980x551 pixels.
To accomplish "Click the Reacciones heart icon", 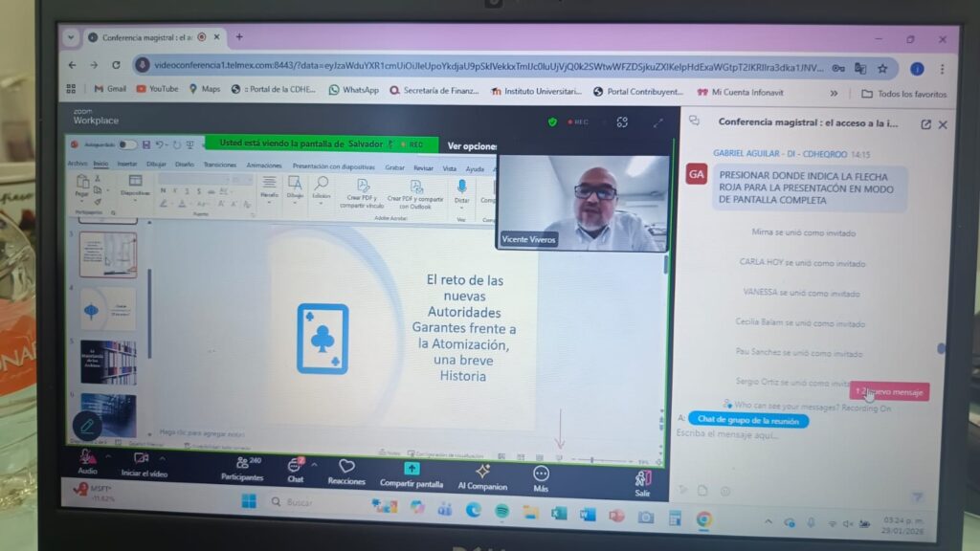I will [x=346, y=467].
